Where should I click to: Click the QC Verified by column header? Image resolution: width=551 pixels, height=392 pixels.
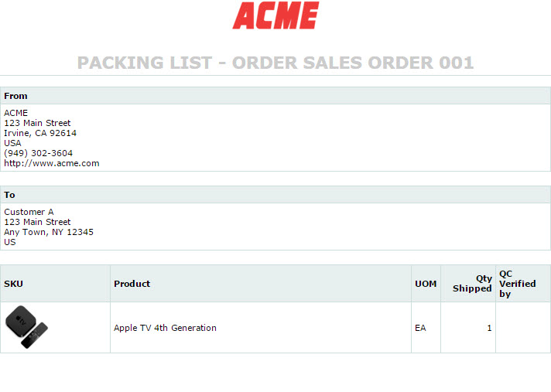click(x=523, y=284)
